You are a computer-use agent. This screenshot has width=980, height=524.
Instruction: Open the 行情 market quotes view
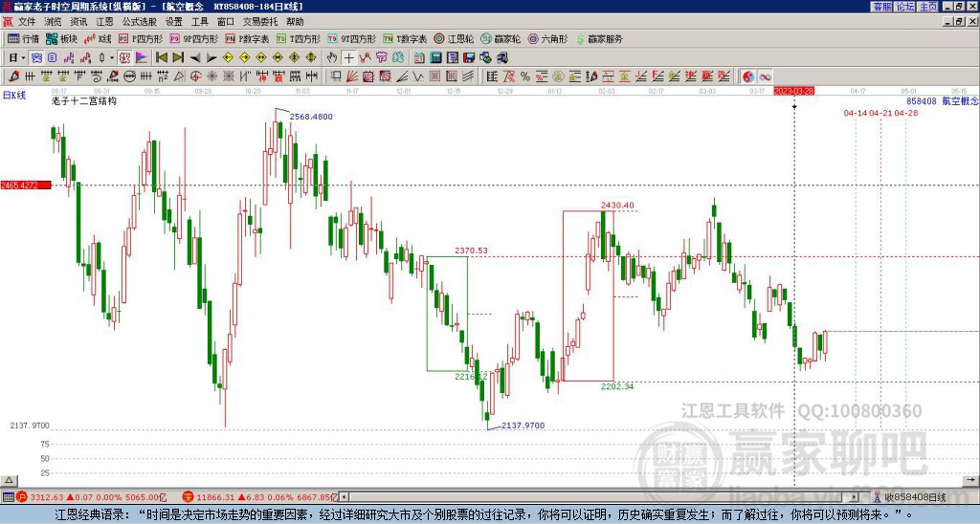[x=23, y=38]
